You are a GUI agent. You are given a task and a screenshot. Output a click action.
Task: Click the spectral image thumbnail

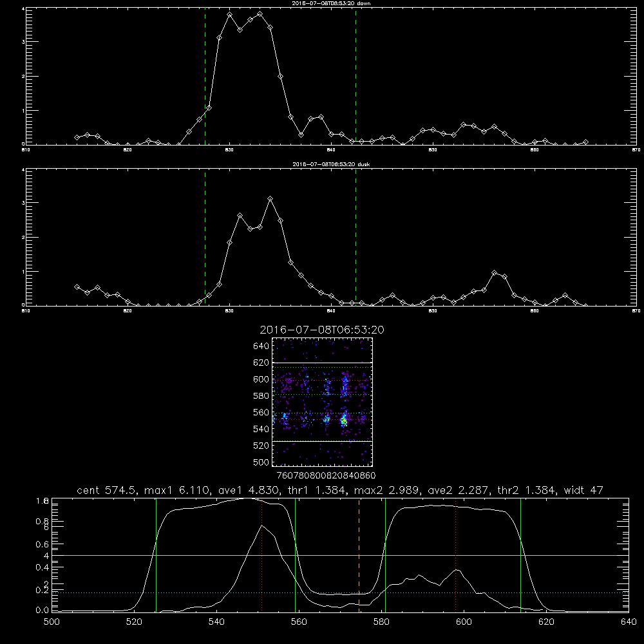[322, 402]
